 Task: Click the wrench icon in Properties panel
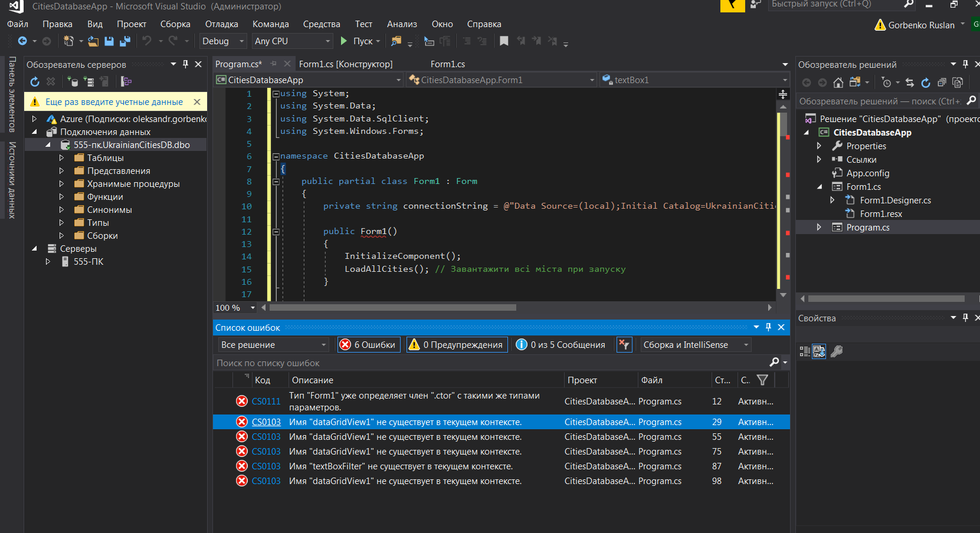[x=836, y=352]
